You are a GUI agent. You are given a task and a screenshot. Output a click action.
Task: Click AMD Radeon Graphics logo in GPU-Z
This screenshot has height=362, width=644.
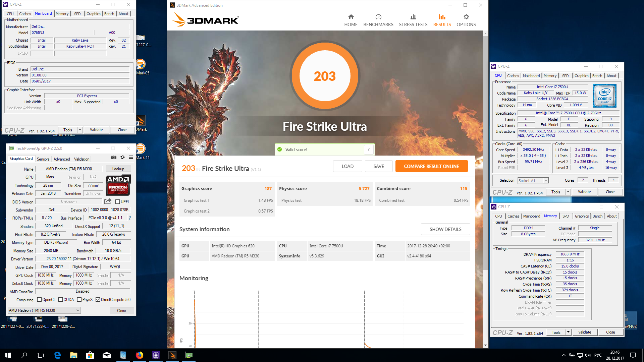118,185
